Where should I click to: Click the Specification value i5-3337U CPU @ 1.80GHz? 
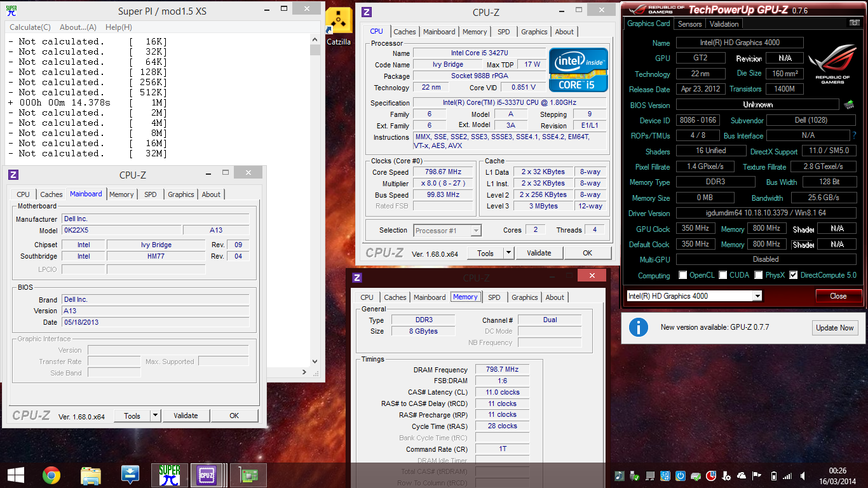pyautogui.click(x=510, y=103)
